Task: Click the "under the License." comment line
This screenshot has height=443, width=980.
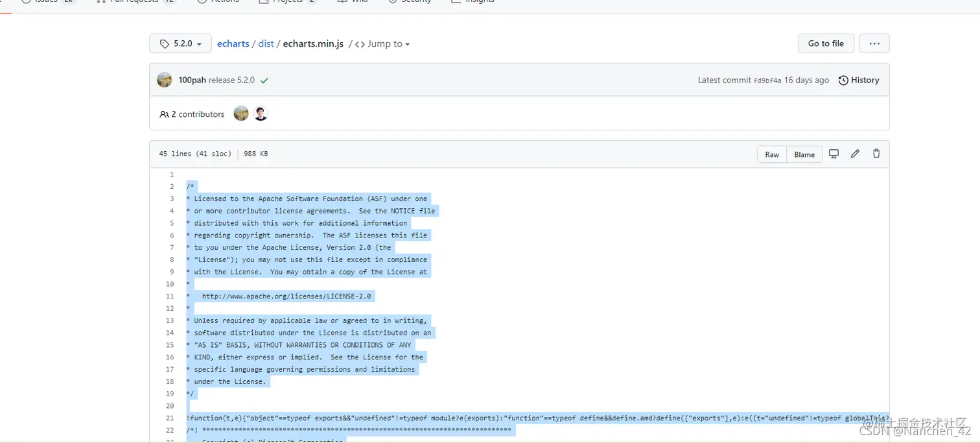Action: coord(226,381)
